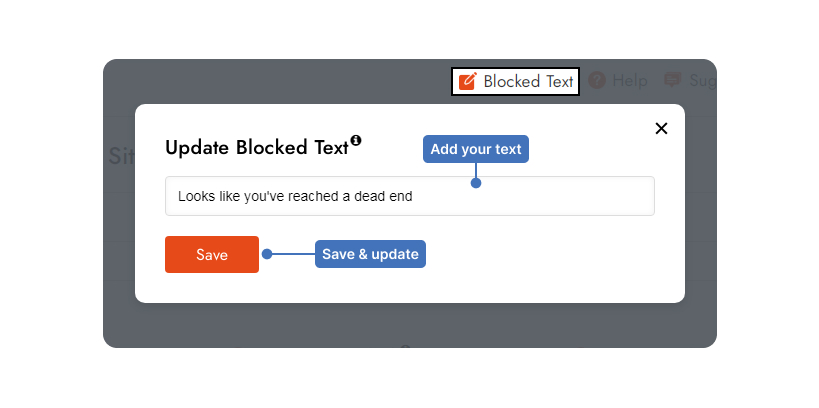Click the connector line to Save & update
Image resolution: width=819 pixels, height=408 pixels.
tap(294, 254)
